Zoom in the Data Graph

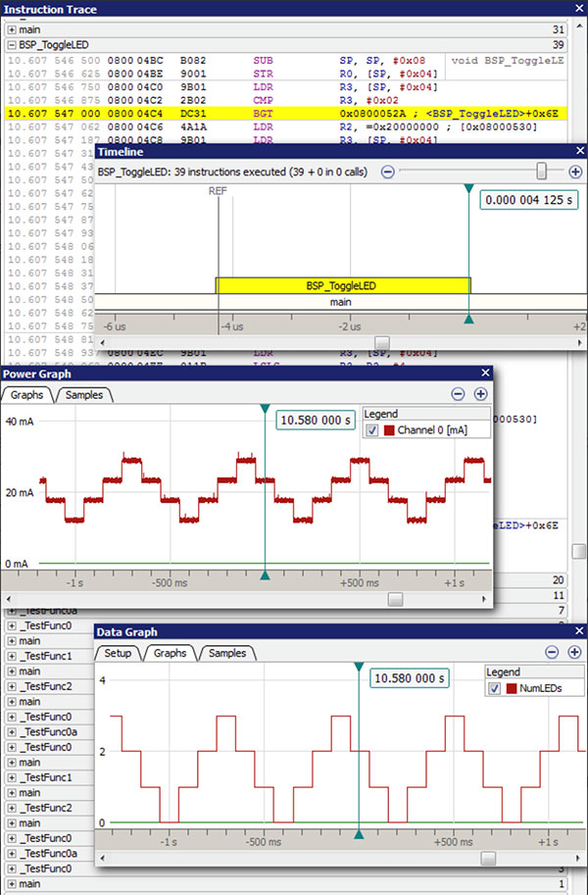click(574, 652)
